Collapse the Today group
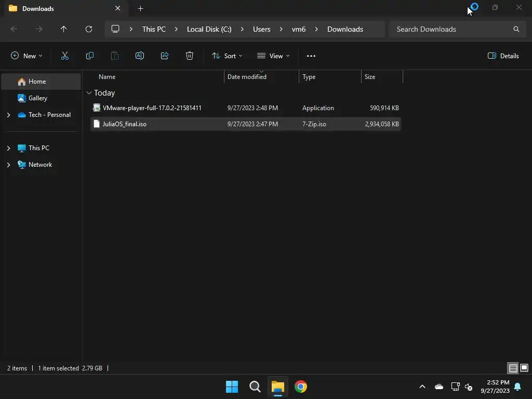This screenshot has height=399, width=532. click(89, 93)
